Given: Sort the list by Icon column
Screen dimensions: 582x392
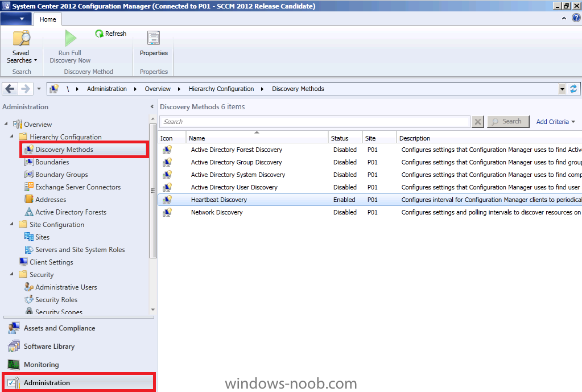Looking at the screenshot, I should point(172,138).
